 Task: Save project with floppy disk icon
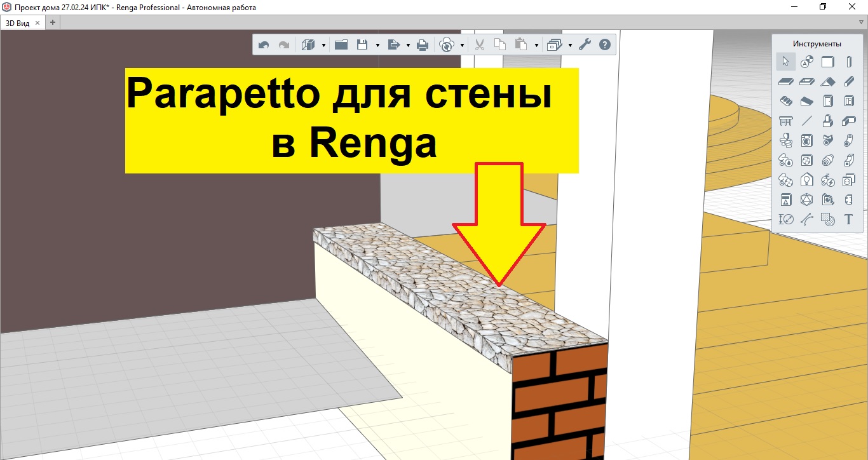(x=362, y=45)
